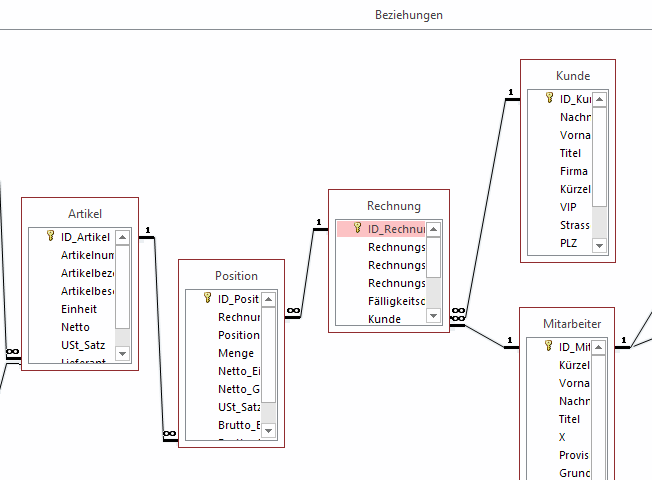Click scroll down arrow in Rechnung table

433,316
